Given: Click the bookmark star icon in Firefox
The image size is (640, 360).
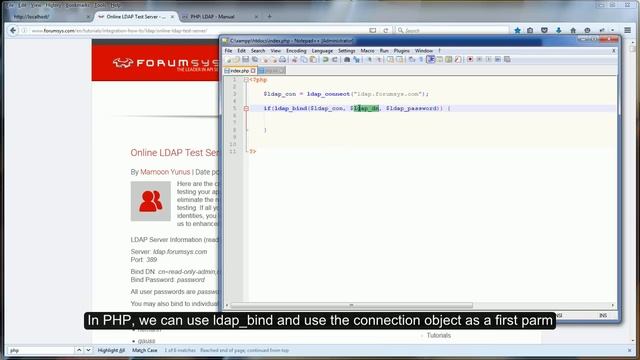Looking at the screenshot, I should (x=517, y=31).
